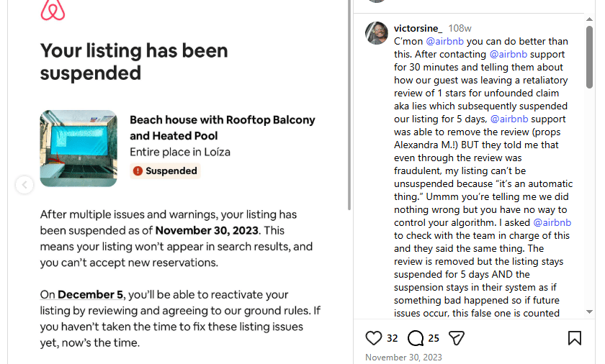This screenshot has height=364, width=605.
Task: Click the @airbnb mention after "I asked"
Action: 552,222
